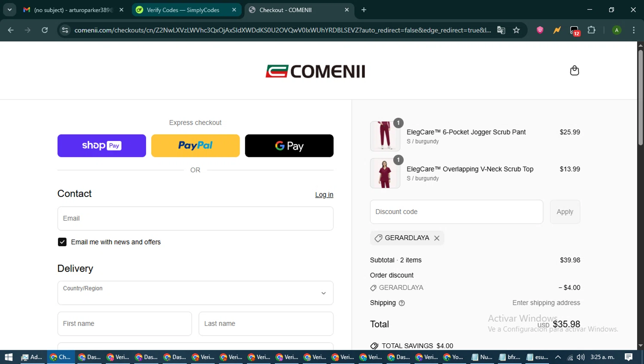Switch to Verify Codes — SimplyCodes tab
Image resolution: width=644 pixels, height=364 pixels.
point(186,10)
